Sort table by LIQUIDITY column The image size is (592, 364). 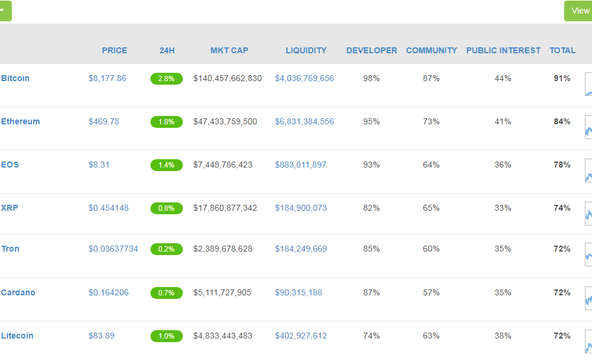pyautogui.click(x=306, y=50)
